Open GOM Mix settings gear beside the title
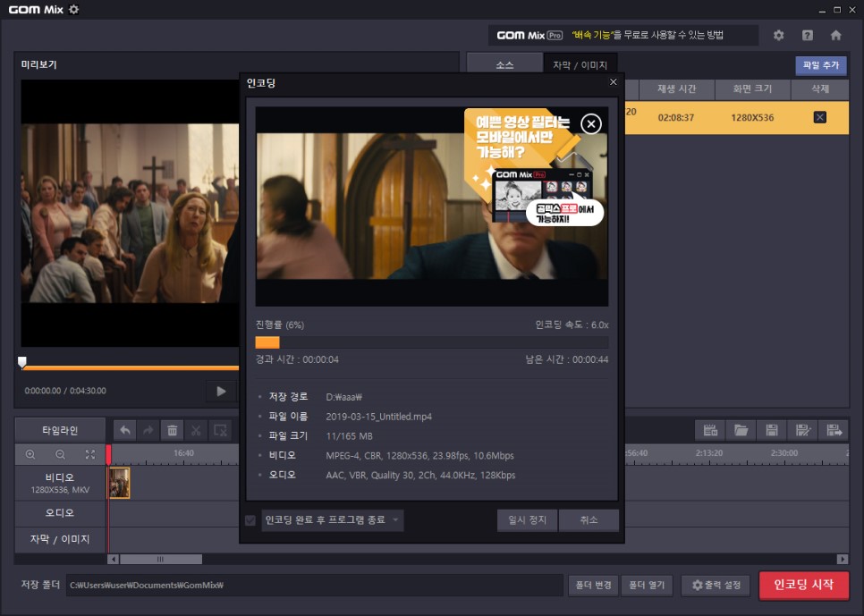The image size is (864, 616). pyautogui.click(x=74, y=9)
